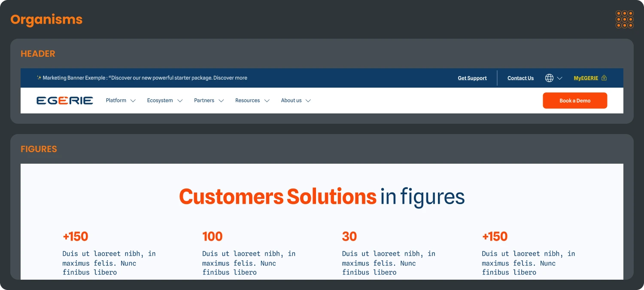Click the EGERIE logo
The image size is (644, 290).
click(65, 100)
